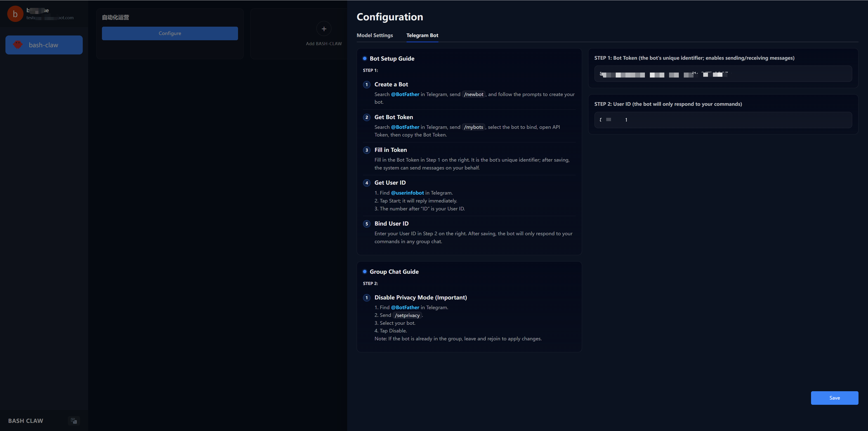The height and width of the screenshot is (431, 868).
Task: Open the Telegram Bot tab
Action: tap(422, 35)
